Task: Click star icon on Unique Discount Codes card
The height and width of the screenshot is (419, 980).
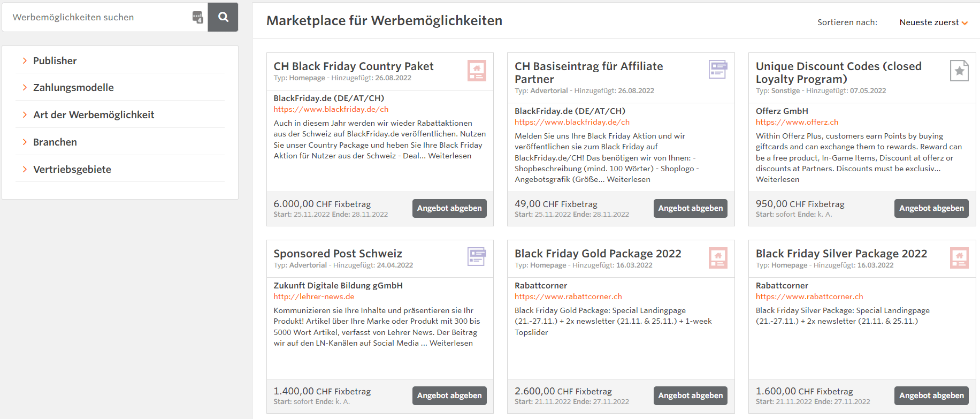Action: coord(959,71)
